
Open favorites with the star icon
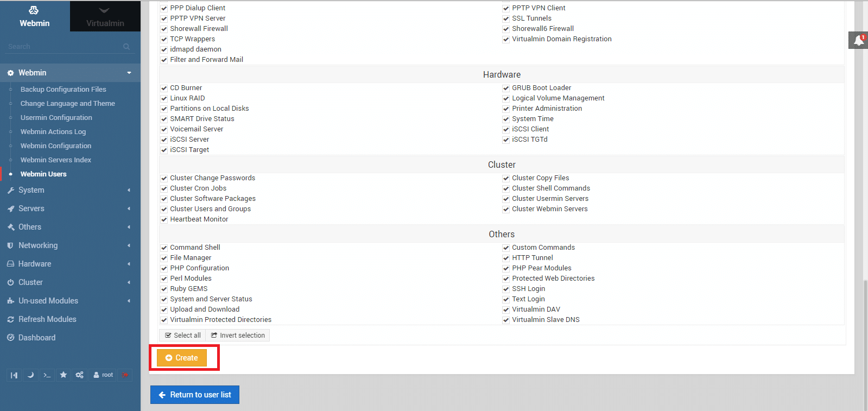tap(64, 375)
